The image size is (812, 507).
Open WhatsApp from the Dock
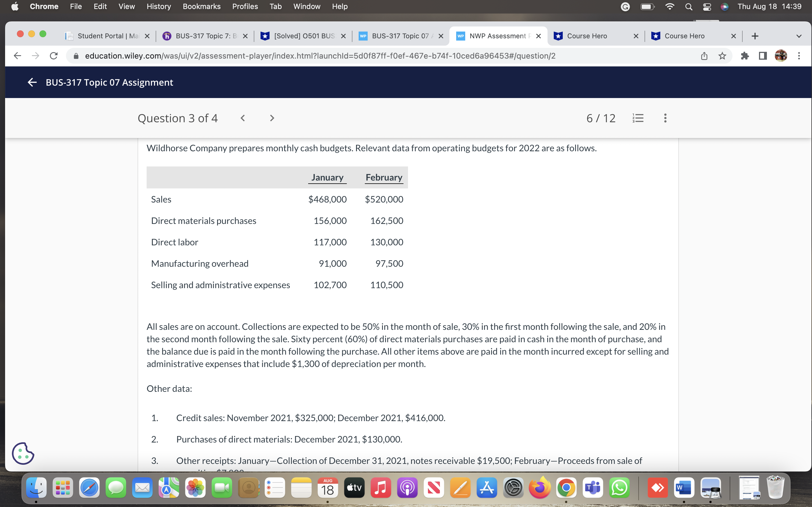[619, 488]
